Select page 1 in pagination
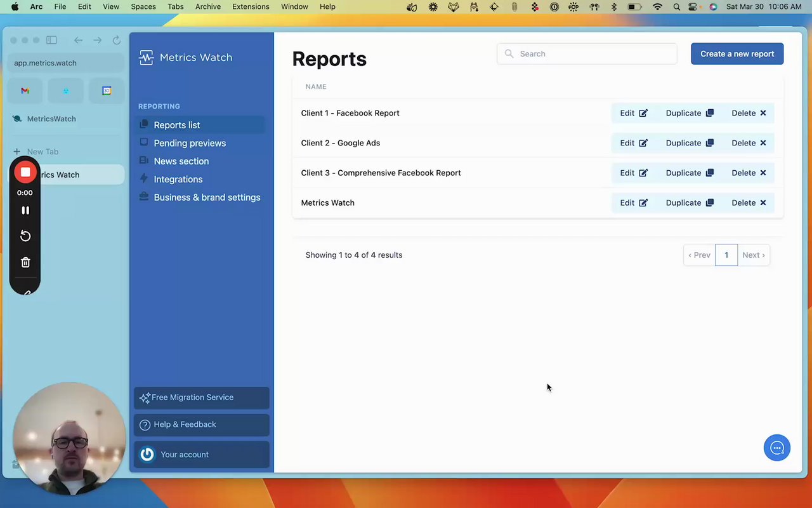The width and height of the screenshot is (812, 508). [x=726, y=255]
